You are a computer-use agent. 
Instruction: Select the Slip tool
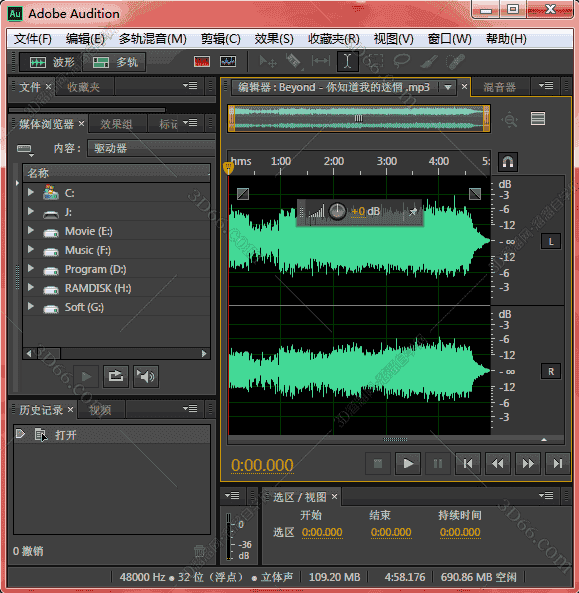click(x=321, y=61)
